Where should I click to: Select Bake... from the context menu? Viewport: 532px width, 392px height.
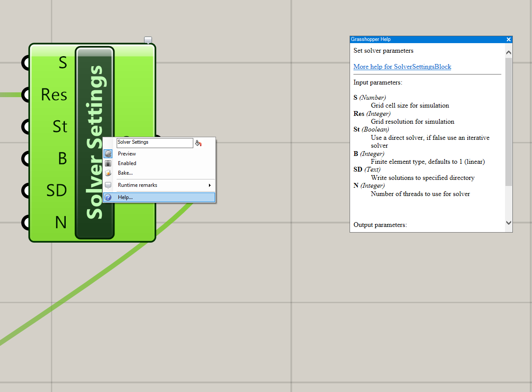pyautogui.click(x=125, y=173)
